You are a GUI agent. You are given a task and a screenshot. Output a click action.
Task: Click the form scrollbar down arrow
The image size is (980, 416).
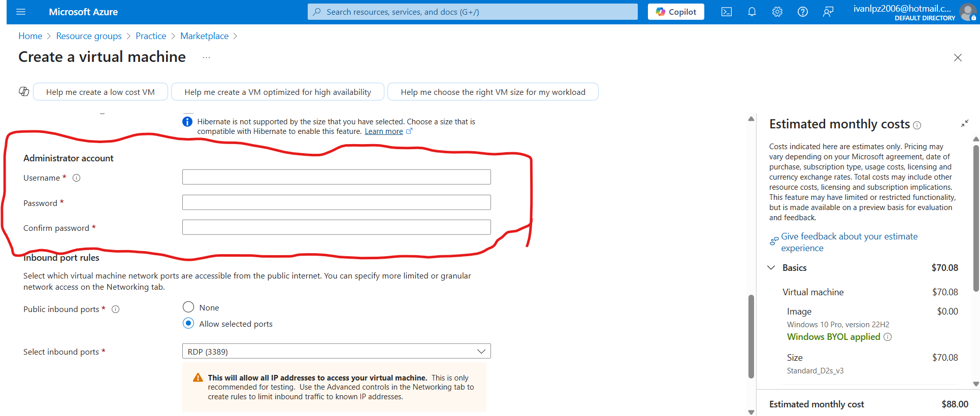click(x=751, y=412)
